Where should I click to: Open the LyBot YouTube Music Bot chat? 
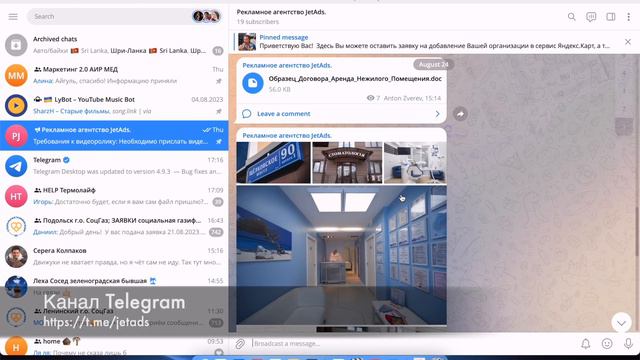[114, 105]
